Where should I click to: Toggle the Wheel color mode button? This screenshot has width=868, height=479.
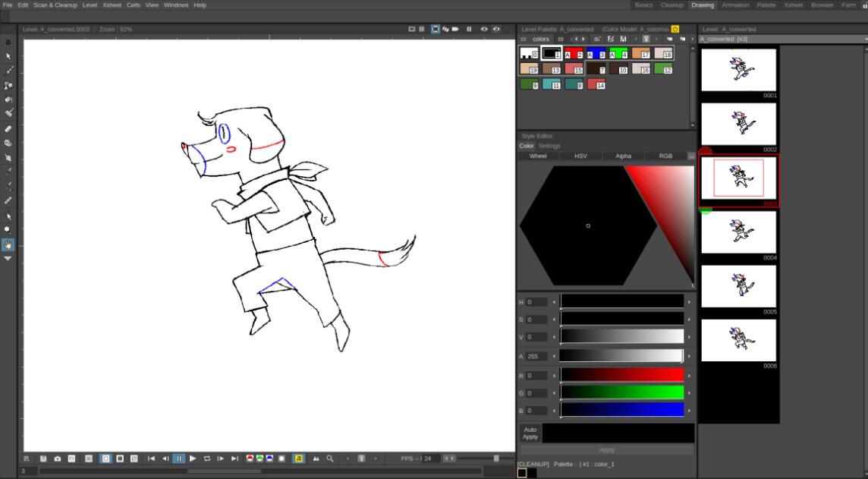point(538,156)
